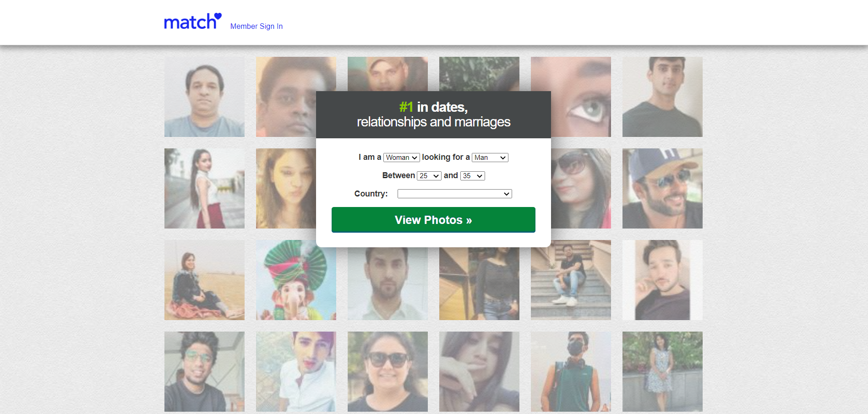Open the 'looking for a' Man dropdown
The image size is (868, 414).
coord(490,158)
